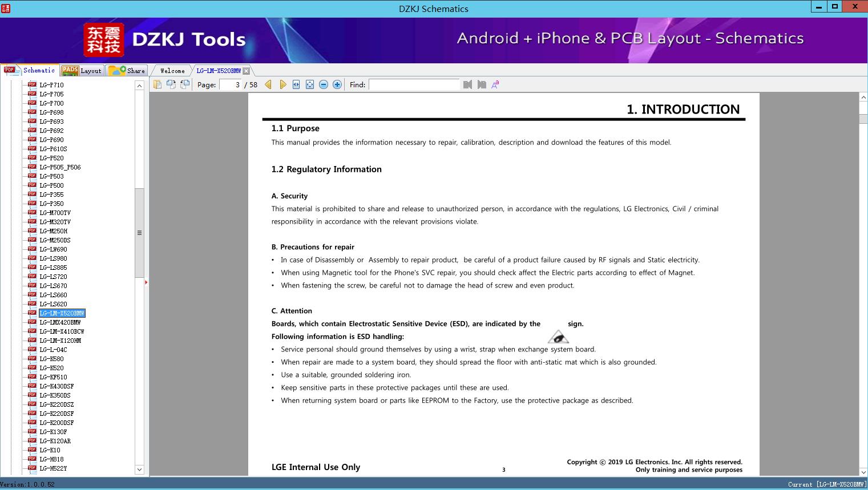Select LG-H522Y in the tree

click(53, 468)
